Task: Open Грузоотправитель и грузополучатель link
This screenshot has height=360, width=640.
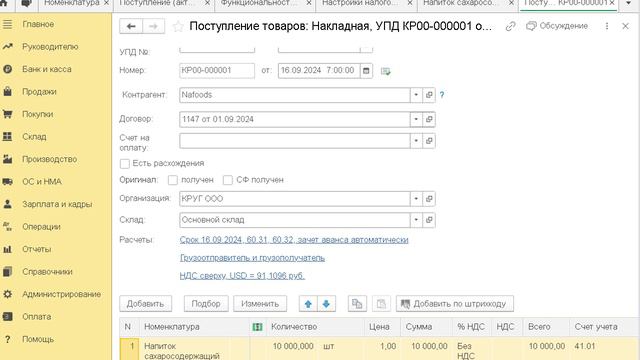Action: coord(252,258)
